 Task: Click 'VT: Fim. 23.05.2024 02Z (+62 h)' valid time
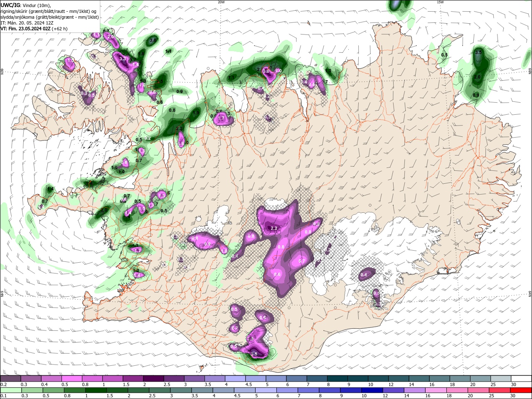34,29
